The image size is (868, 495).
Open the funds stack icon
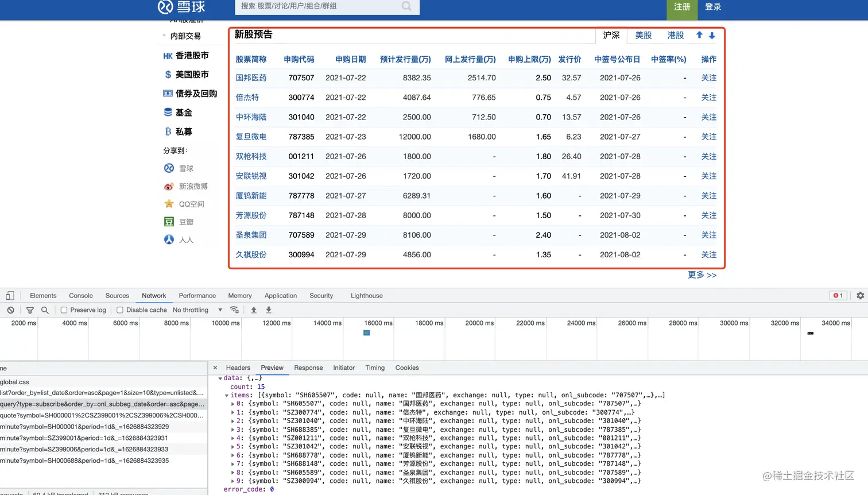(x=168, y=113)
